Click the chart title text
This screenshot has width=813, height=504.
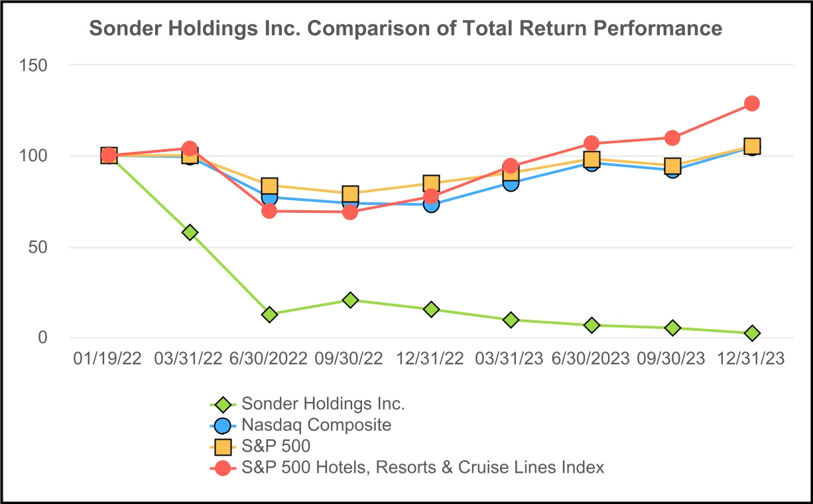405,29
